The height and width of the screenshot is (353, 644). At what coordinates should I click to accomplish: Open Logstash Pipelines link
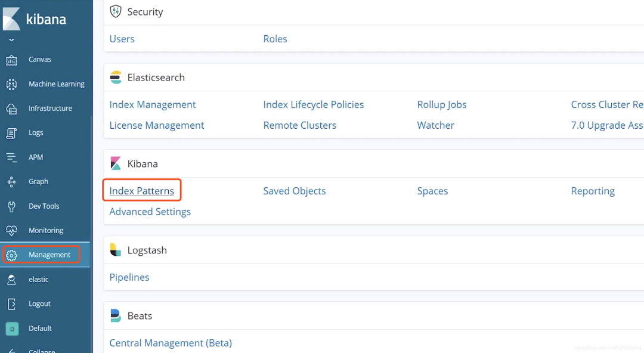(129, 277)
